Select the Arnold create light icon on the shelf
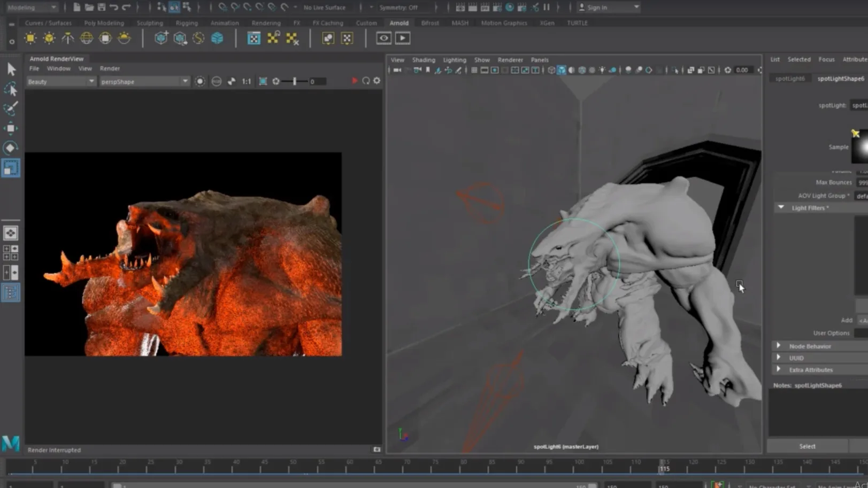This screenshot has height=488, width=868. (30, 38)
